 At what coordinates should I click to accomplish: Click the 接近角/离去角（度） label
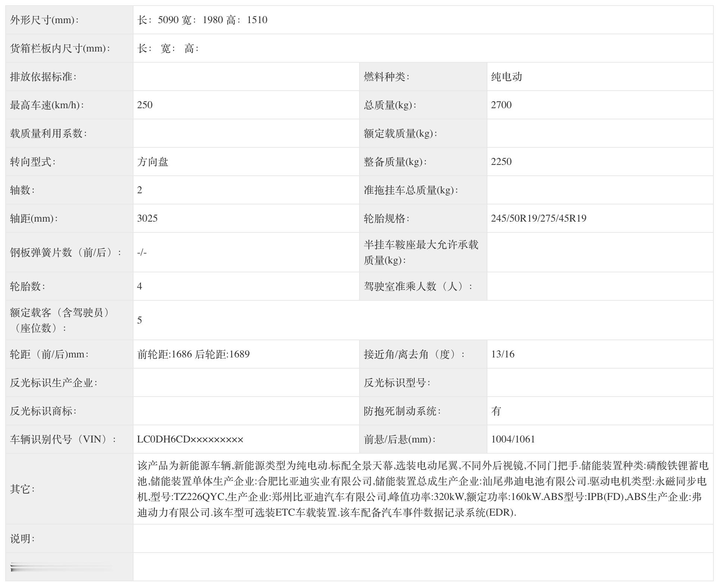point(414,354)
